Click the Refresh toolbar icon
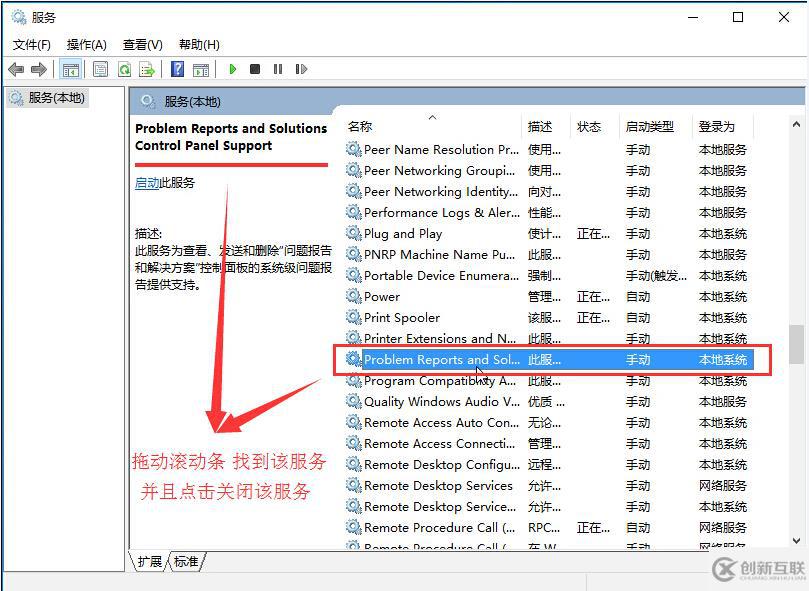 pyautogui.click(x=125, y=69)
